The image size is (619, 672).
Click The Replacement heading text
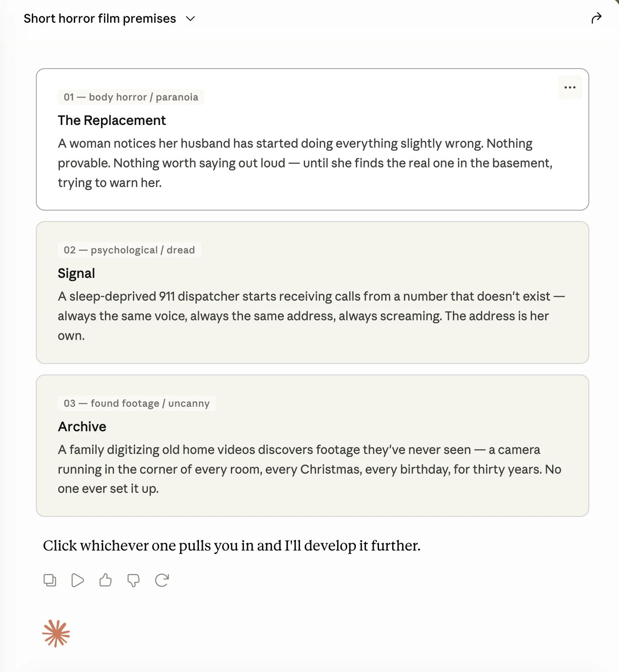pos(112,121)
